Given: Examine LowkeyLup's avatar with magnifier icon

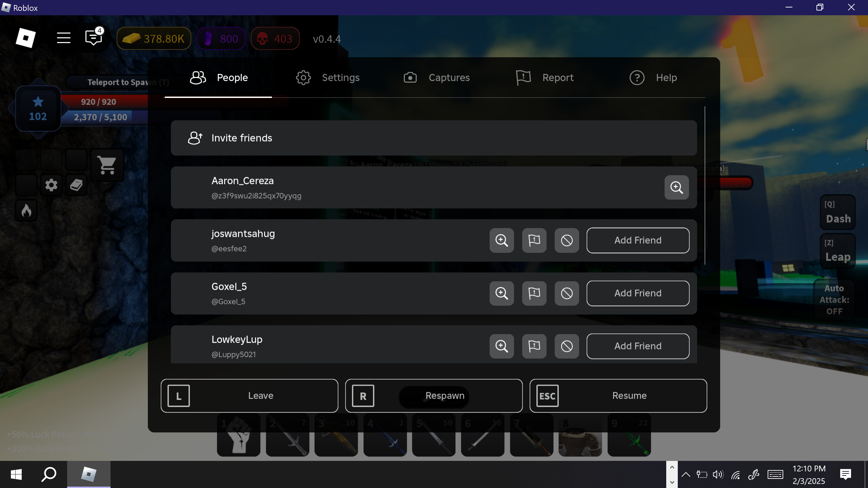Looking at the screenshot, I should point(501,346).
